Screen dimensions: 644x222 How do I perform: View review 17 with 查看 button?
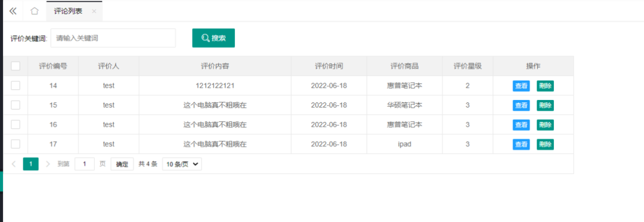(x=521, y=144)
